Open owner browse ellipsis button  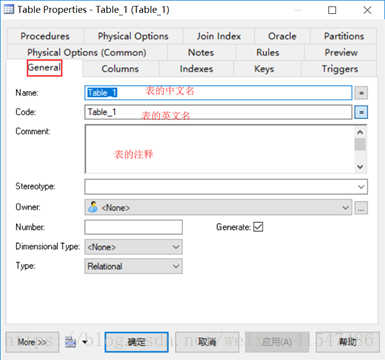click(361, 208)
